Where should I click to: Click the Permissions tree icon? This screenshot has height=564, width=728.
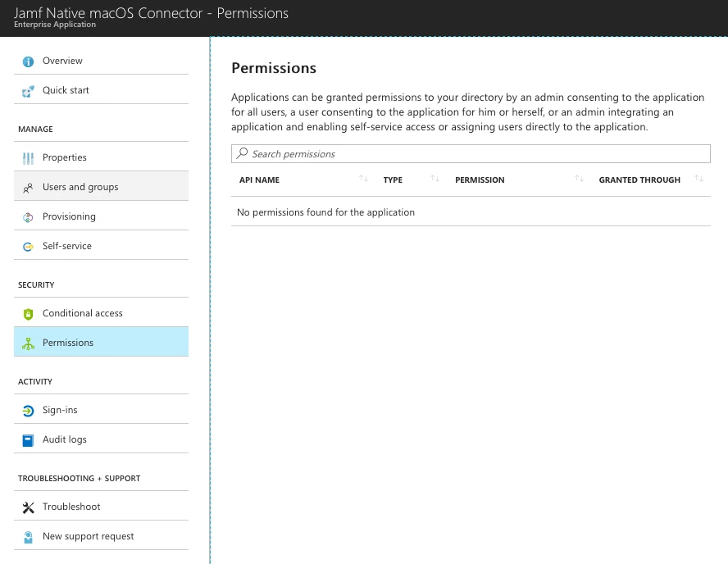pyautogui.click(x=28, y=343)
